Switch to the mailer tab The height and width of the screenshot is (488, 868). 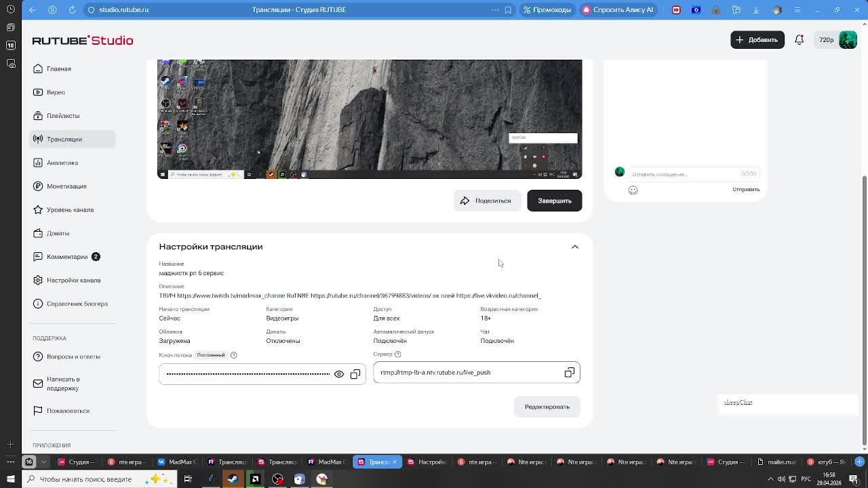click(776, 462)
